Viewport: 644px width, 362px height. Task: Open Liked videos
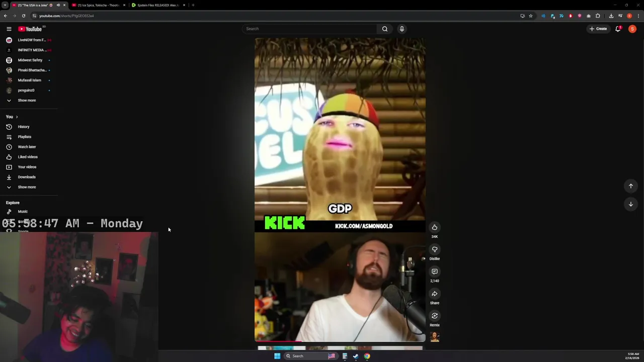tap(29, 157)
